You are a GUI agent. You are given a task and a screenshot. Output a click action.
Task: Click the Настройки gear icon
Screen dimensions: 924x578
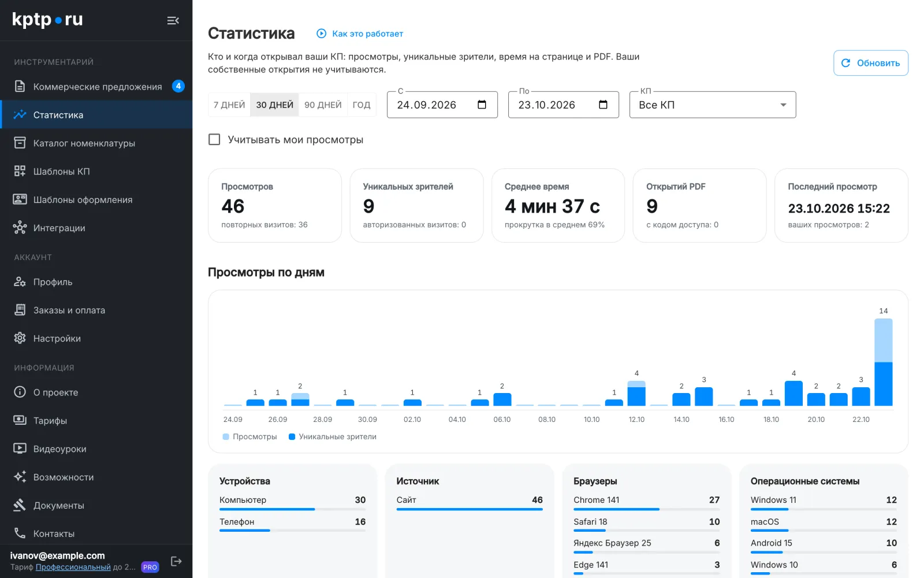point(20,338)
